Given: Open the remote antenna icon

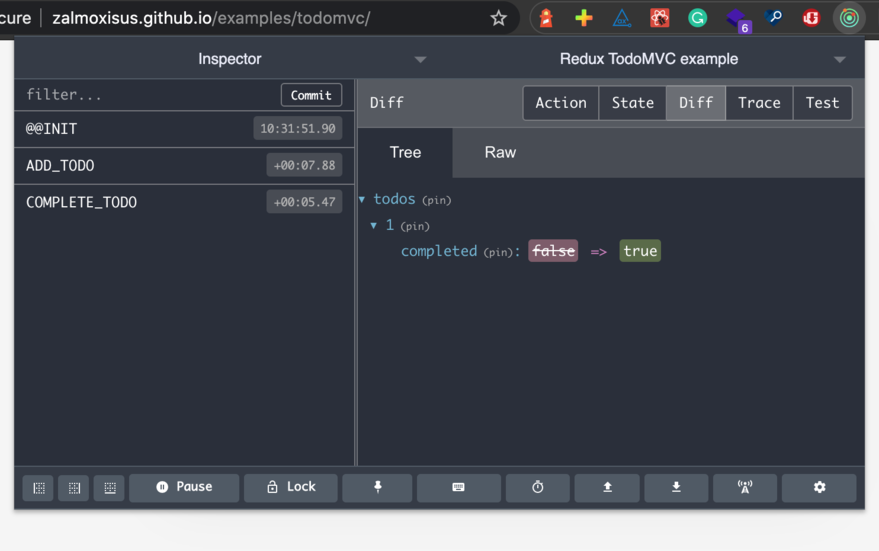Looking at the screenshot, I should click(x=745, y=487).
